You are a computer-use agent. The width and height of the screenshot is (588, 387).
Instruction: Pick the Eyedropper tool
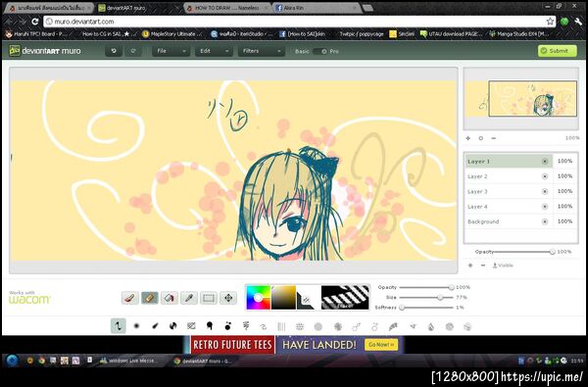(189, 298)
